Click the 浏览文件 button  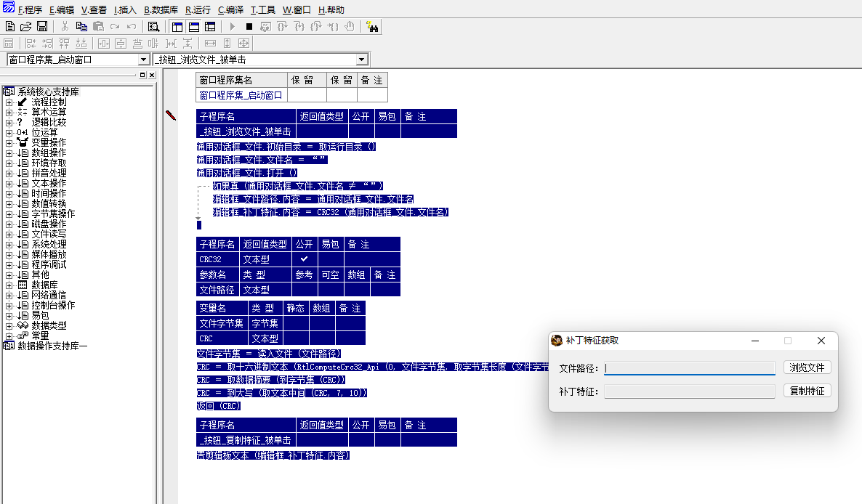click(x=807, y=367)
